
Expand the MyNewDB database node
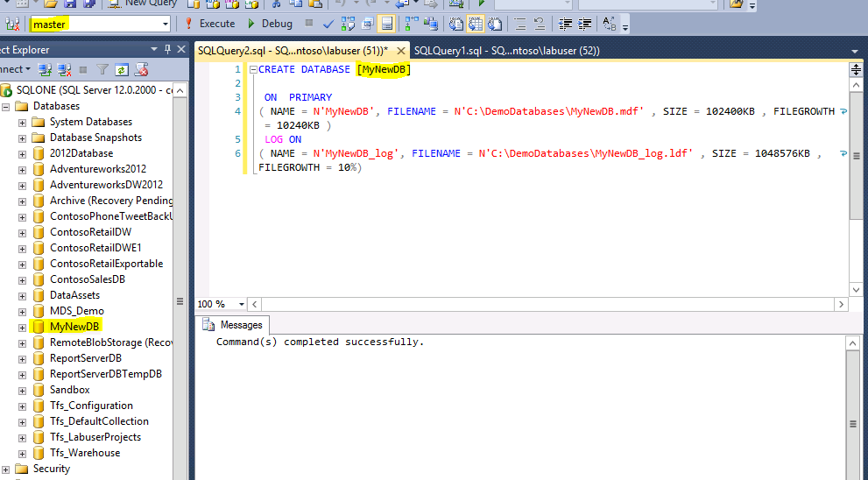pos(22,328)
